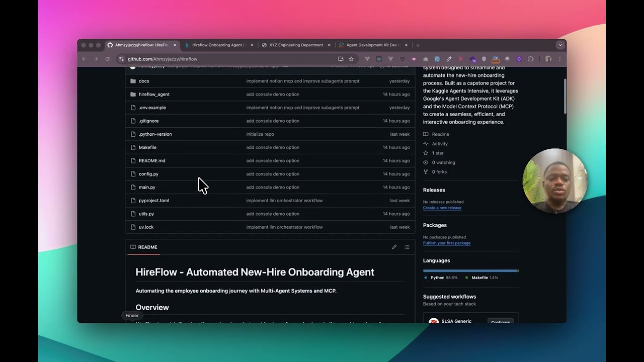Open the browser extensions puzzle icon
Image resolution: width=644 pixels, height=362 pixels.
pos(531,59)
